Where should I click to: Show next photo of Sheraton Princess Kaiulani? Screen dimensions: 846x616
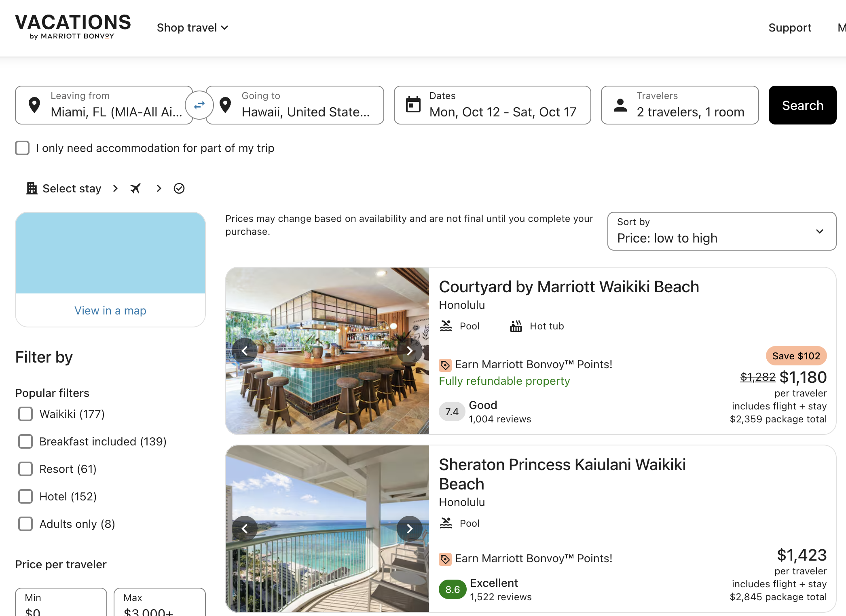point(410,528)
